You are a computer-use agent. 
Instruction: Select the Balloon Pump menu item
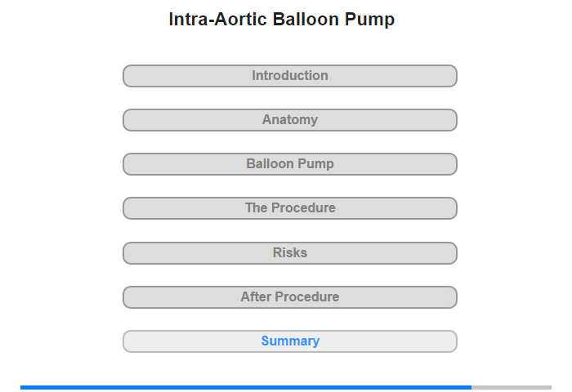click(289, 164)
